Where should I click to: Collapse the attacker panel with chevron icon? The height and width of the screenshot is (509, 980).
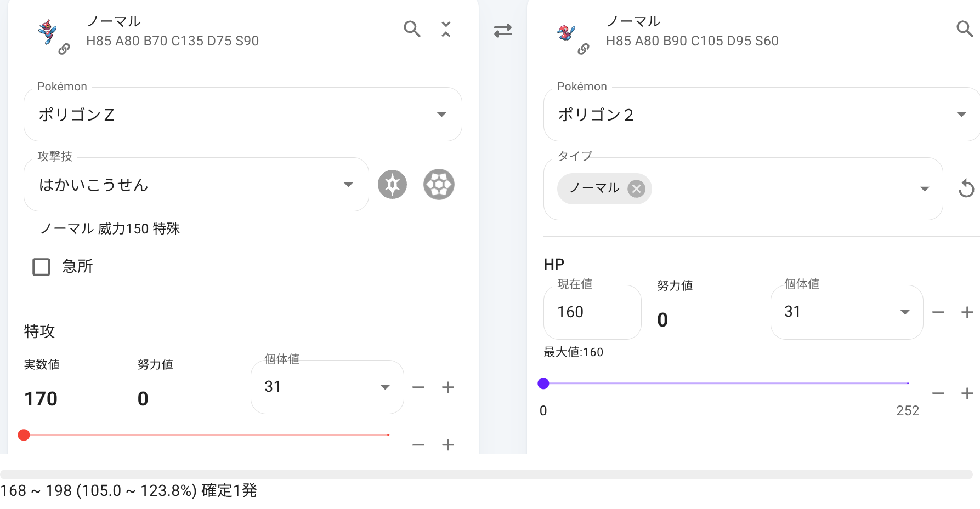[x=446, y=29]
